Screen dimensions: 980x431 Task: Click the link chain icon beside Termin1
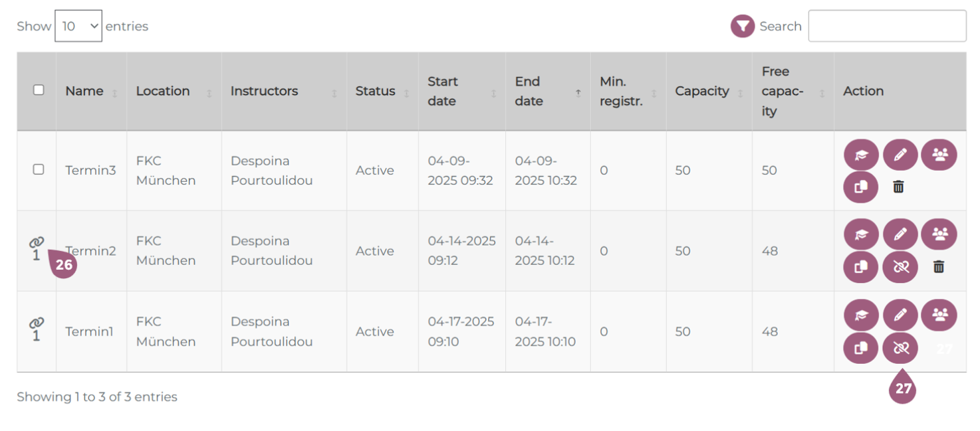[x=37, y=323]
